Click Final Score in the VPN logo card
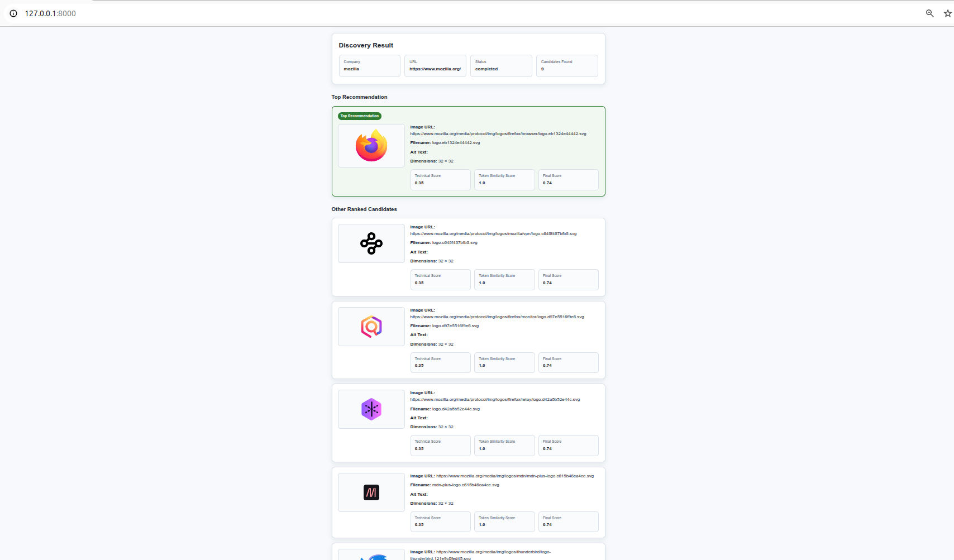954x560 pixels. [x=569, y=280]
